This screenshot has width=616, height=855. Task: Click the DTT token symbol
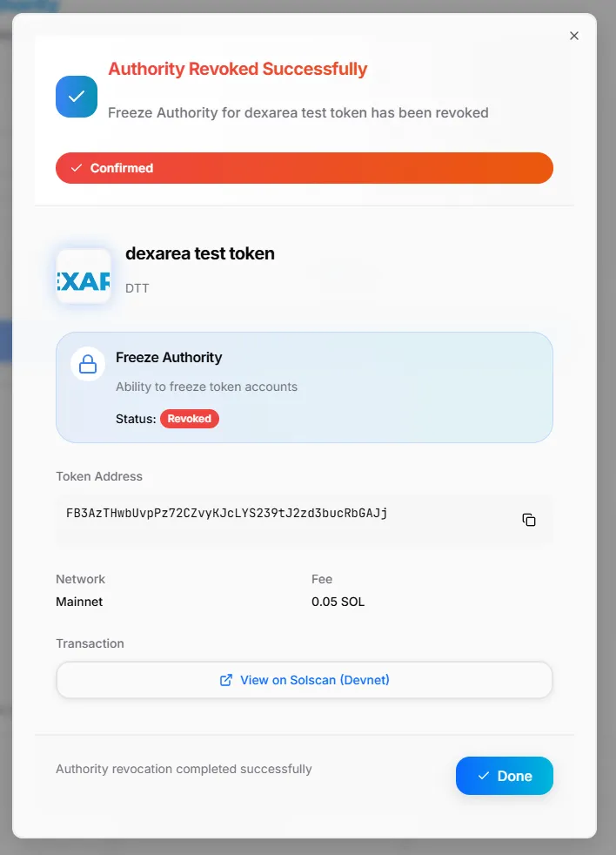pos(137,288)
